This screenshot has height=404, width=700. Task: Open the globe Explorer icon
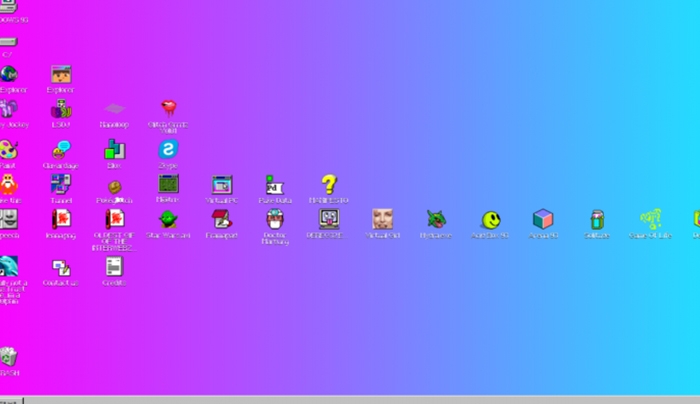point(8,74)
